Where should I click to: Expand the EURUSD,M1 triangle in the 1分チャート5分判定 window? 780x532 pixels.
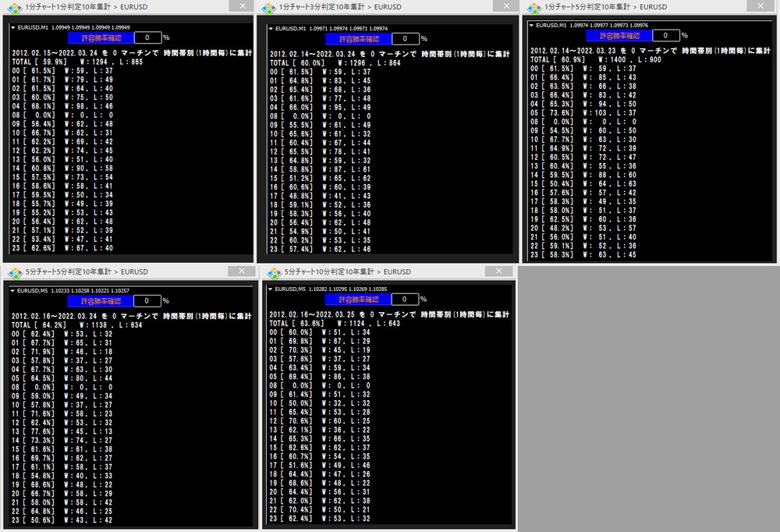tap(531, 26)
